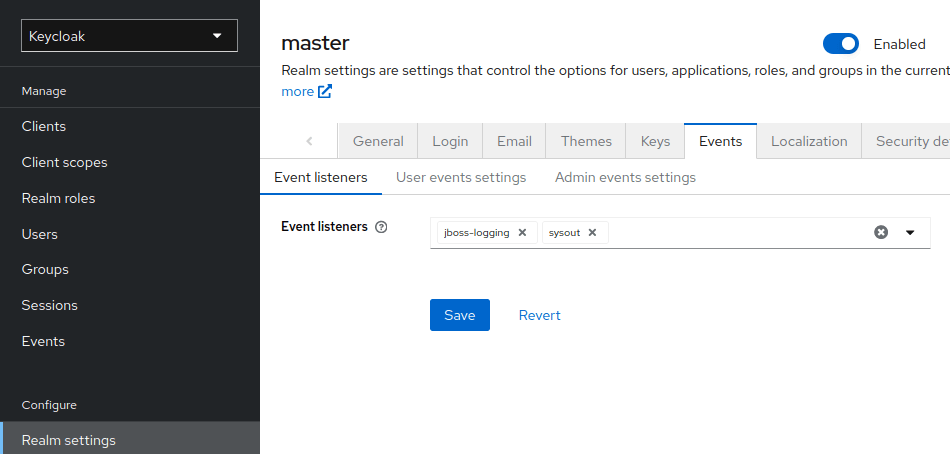Switch to the Keys tab

[x=655, y=141]
